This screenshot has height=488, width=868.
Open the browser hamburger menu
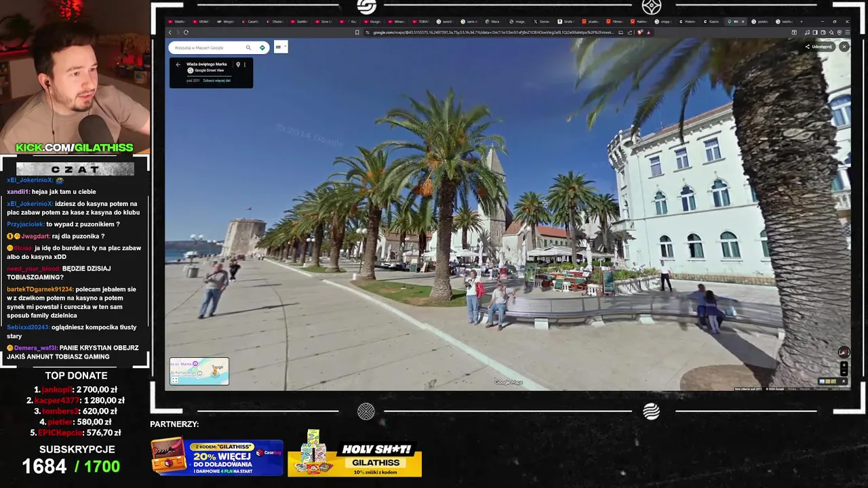point(848,33)
